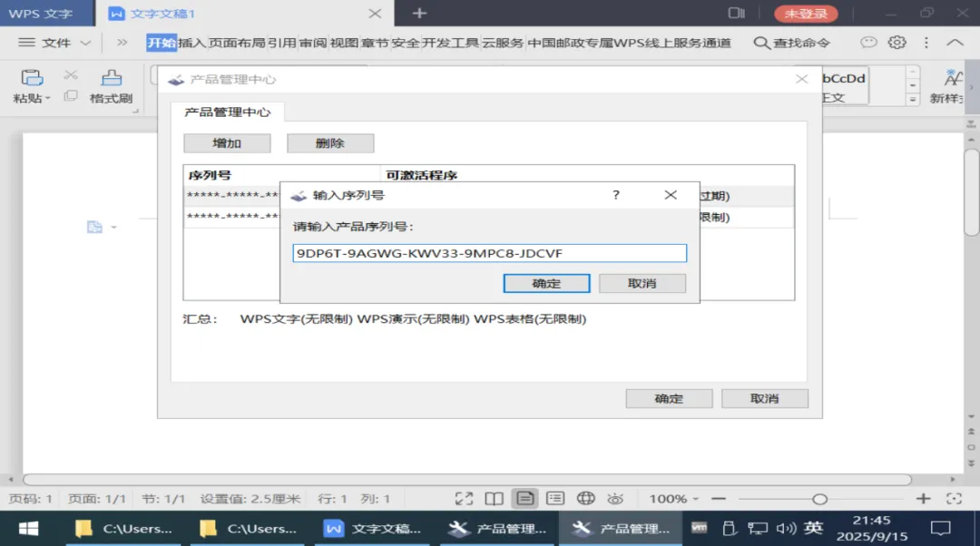Switch to outline view
Viewport: 980px width, 546px height.
pyautogui.click(x=555, y=499)
